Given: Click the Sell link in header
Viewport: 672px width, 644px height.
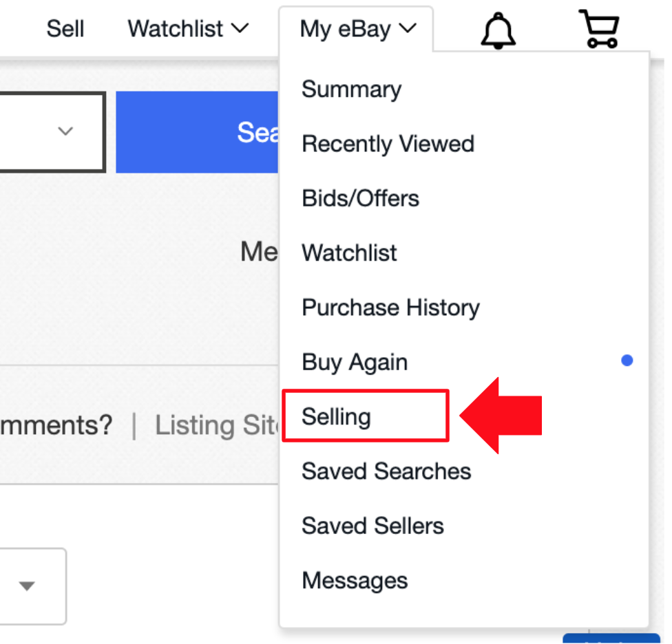Looking at the screenshot, I should (65, 29).
